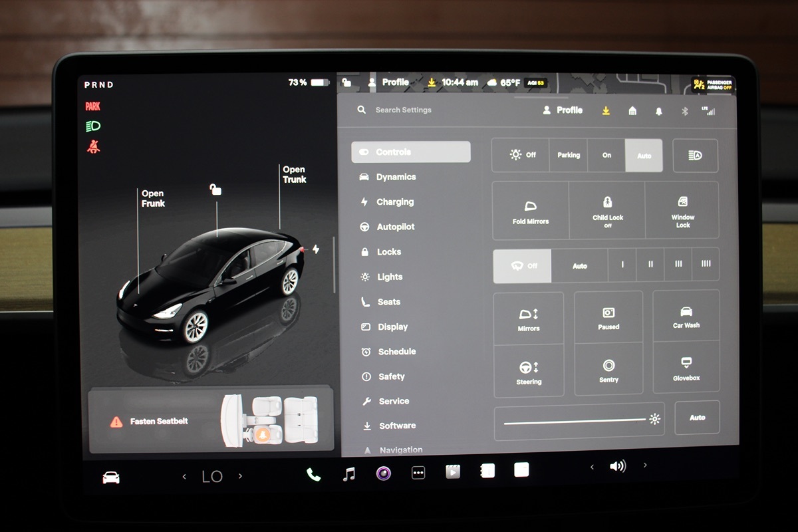
Task: Tap Open Trunk label
Action: [x=293, y=175]
